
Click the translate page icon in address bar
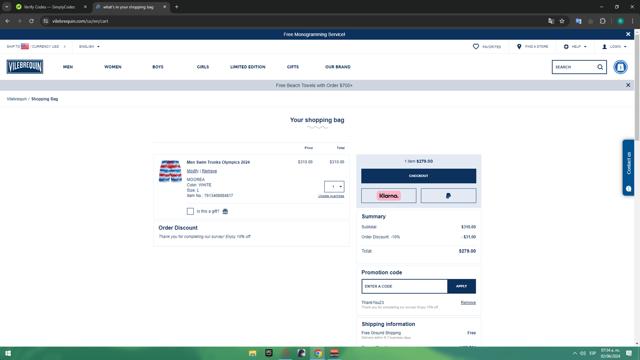(551, 21)
